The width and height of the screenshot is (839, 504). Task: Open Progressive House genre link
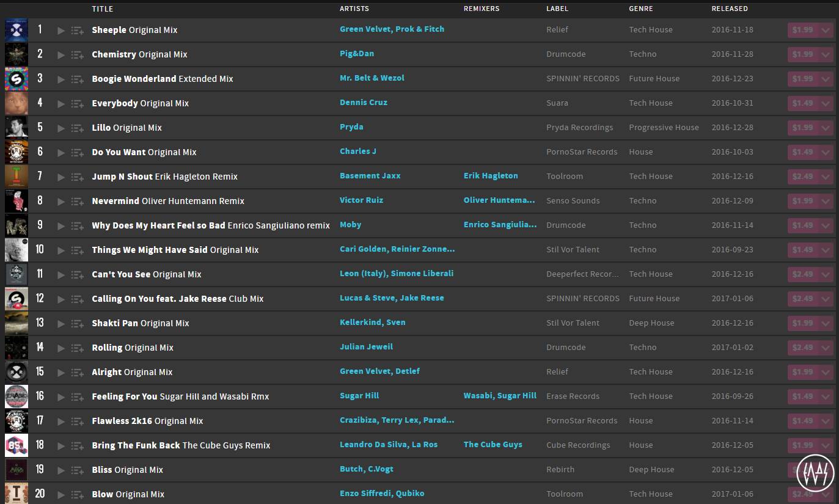(664, 128)
